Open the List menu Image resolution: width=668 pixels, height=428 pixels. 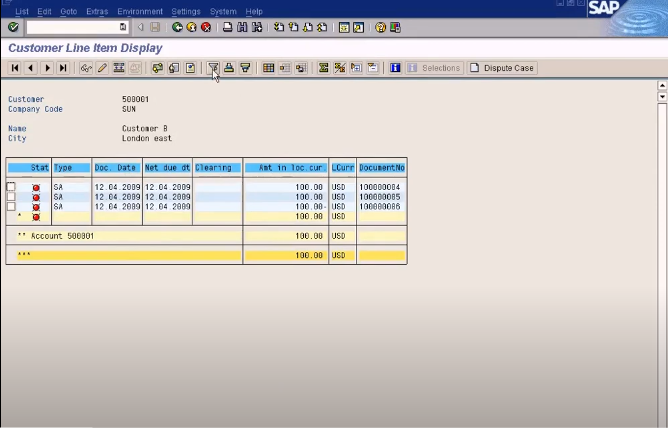22,11
